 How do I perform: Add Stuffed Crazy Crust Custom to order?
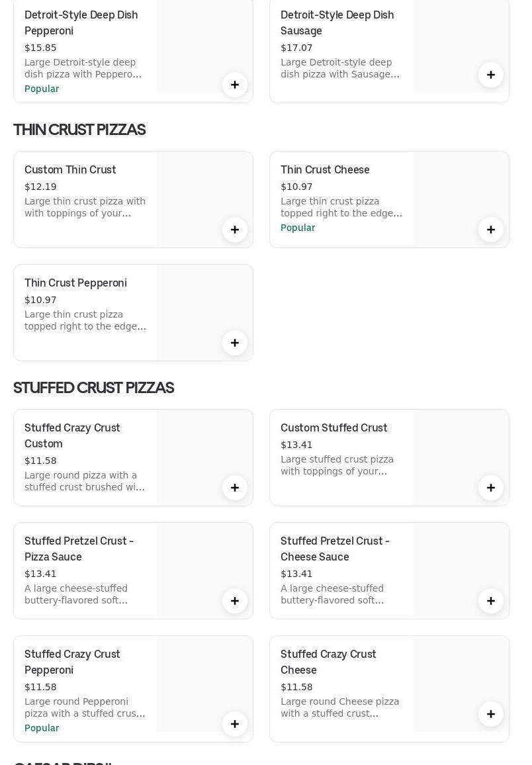[235, 488]
